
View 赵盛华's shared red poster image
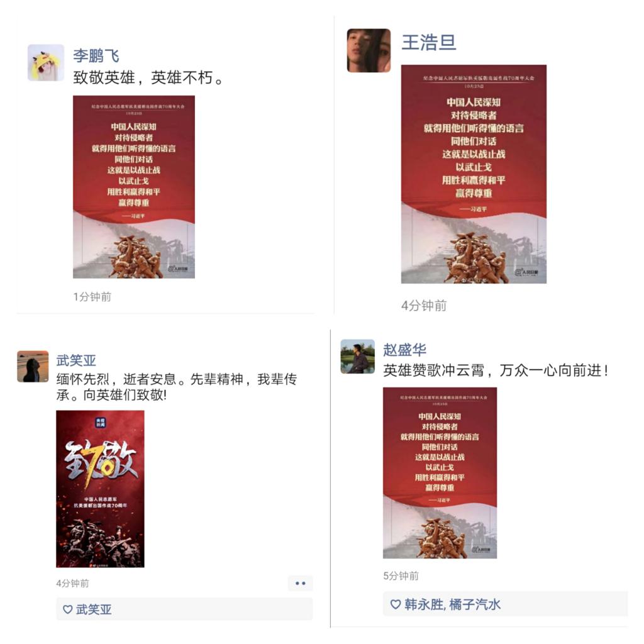click(440, 473)
